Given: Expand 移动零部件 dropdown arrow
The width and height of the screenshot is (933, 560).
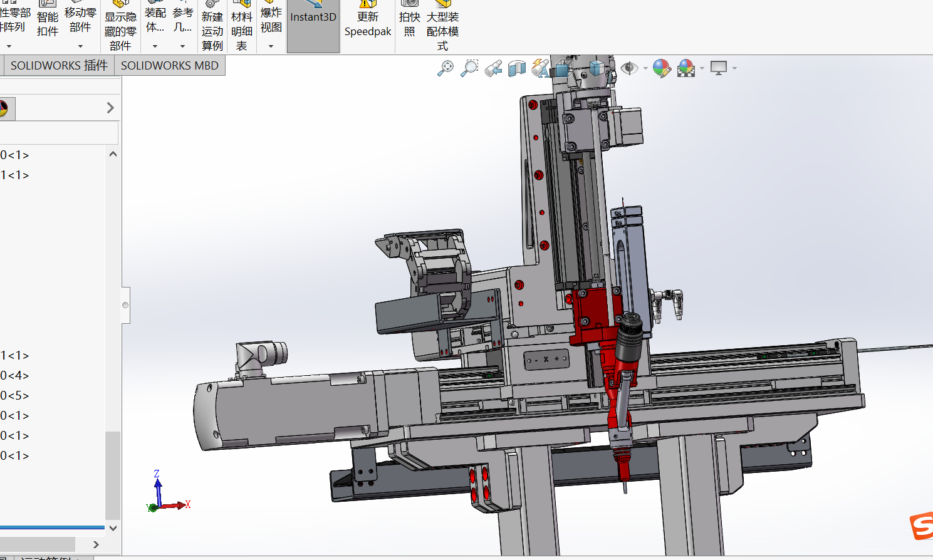Looking at the screenshot, I should [x=80, y=46].
